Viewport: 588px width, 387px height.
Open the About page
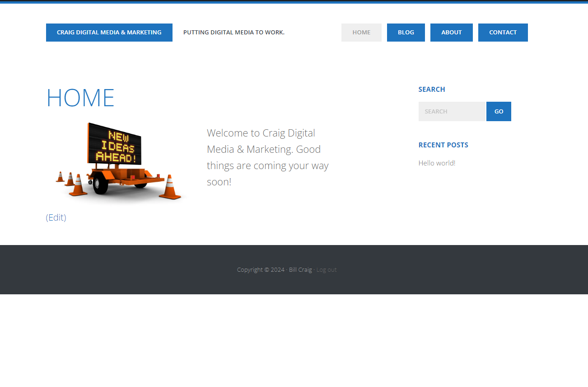(x=451, y=33)
